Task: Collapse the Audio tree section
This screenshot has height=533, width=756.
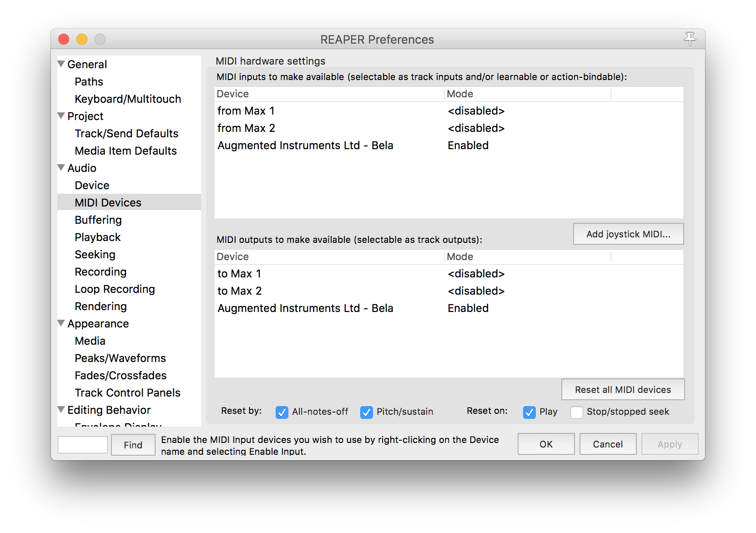Action: [x=61, y=168]
